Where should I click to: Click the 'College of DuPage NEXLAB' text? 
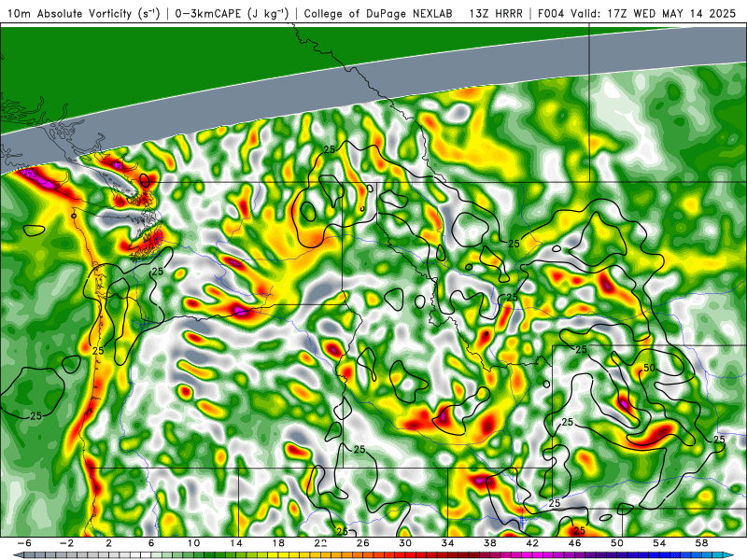378,13
